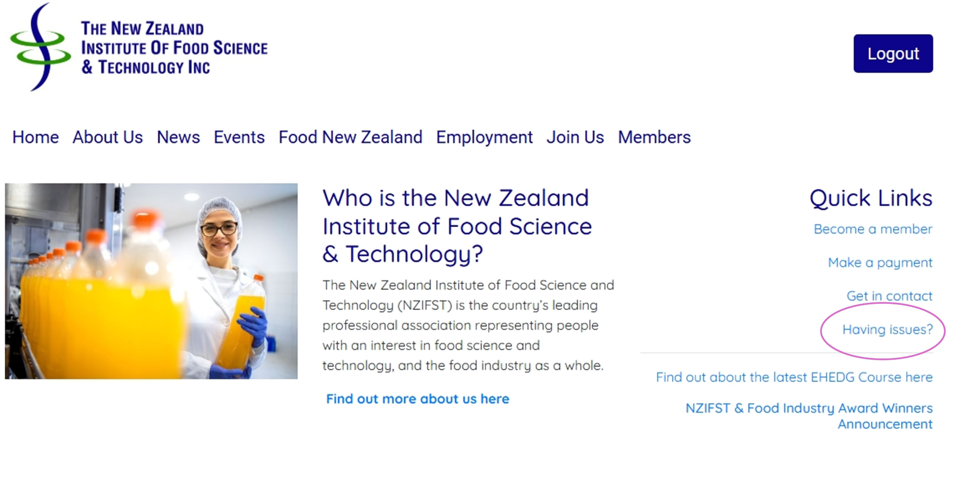Open the 'Make a payment' link

tap(880, 263)
